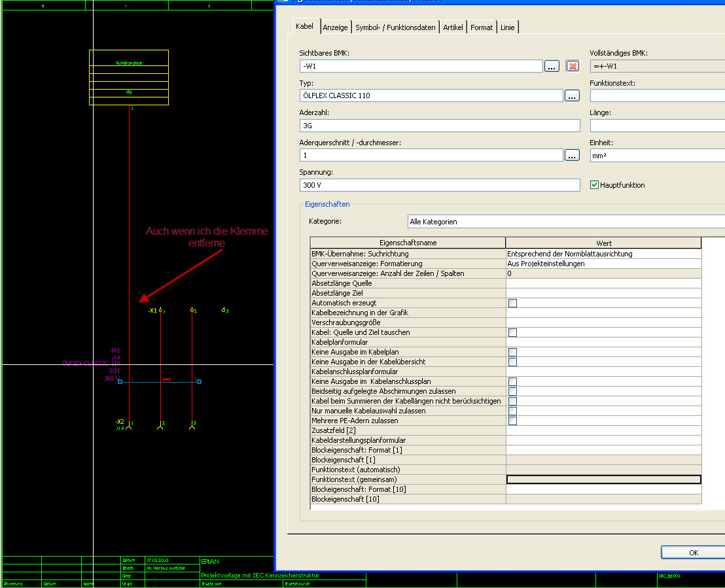This screenshot has width=725, height=588.
Task: Click the ÖLFLEX CLASSIC 110 text in schematic
Action: [x=91, y=364]
